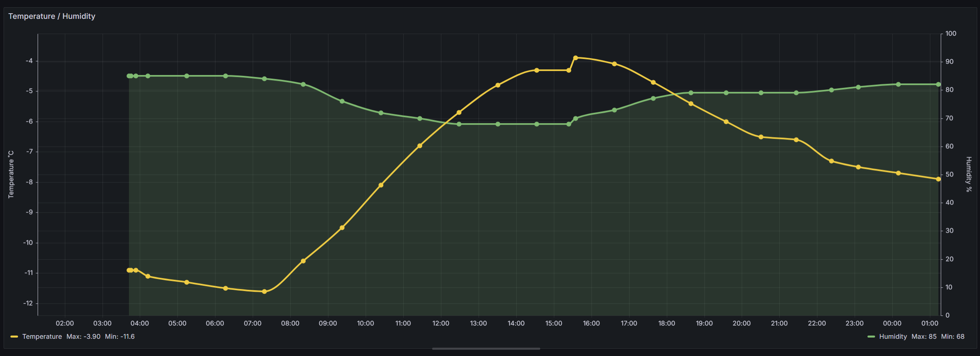Click the Temperature 'Max: -3.90' legend value
Image resolution: width=980 pixels, height=356 pixels.
click(x=83, y=336)
